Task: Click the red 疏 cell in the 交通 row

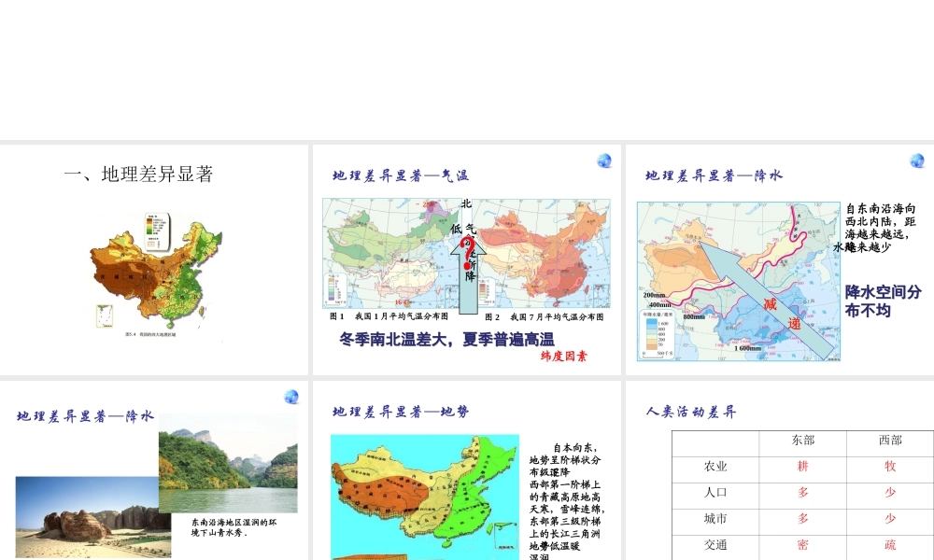Action: pos(890,545)
